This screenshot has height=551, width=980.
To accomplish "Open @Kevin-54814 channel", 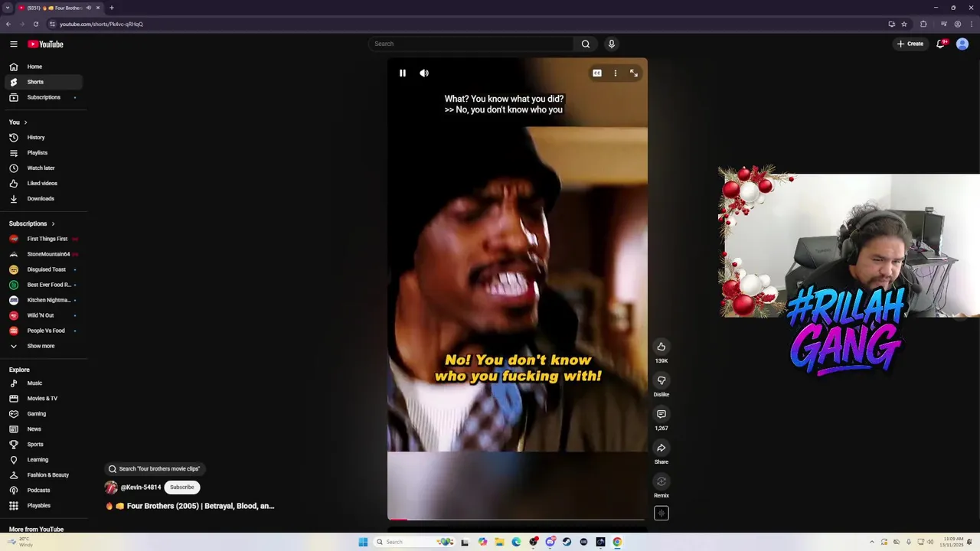I will click(141, 487).
